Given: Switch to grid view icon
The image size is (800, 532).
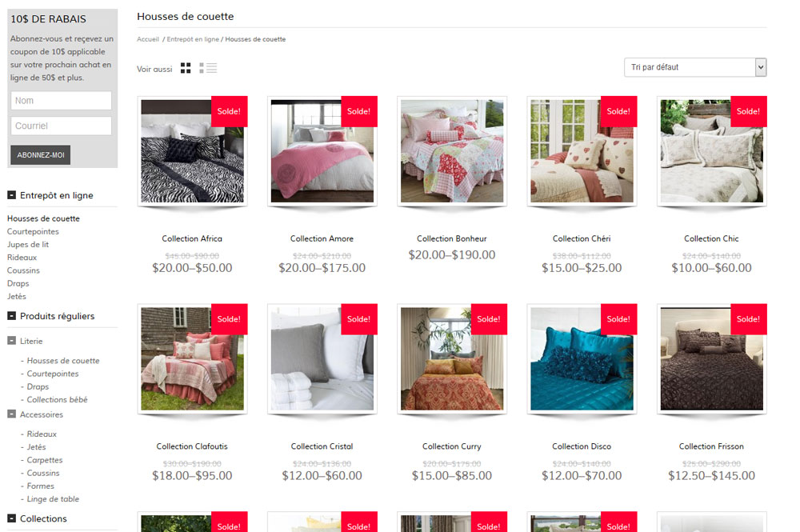Looking at the screenshot, I should [x=186, y=68].
